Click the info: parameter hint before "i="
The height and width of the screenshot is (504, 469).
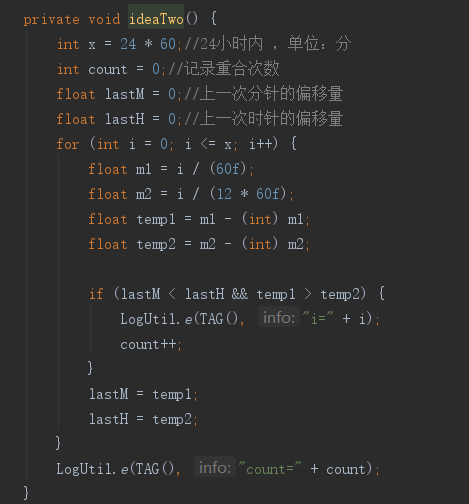pyautogui.click(x=279, y=318)
